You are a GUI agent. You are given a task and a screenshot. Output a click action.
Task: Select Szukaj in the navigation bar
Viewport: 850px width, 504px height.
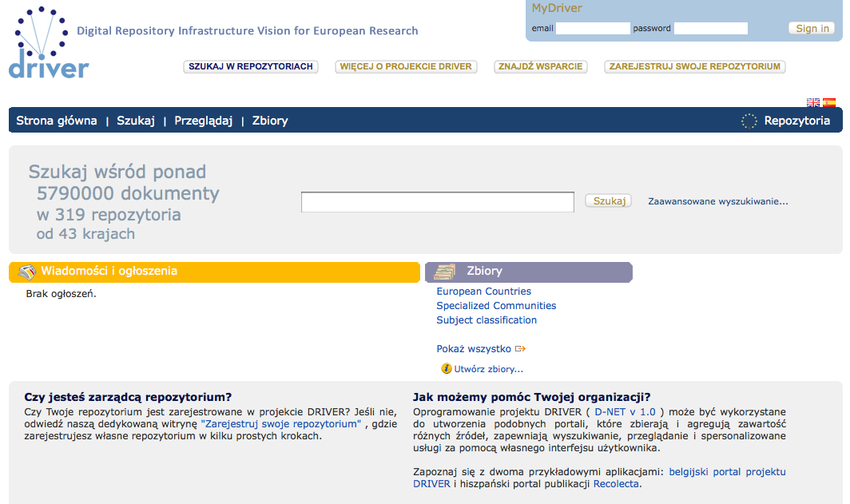[136, 121]
